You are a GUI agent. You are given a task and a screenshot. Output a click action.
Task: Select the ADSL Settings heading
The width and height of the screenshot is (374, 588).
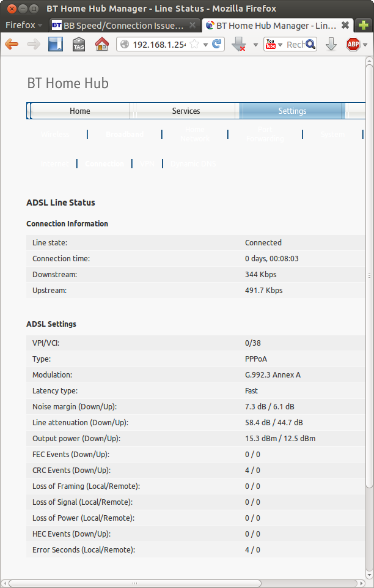[51, 324]
